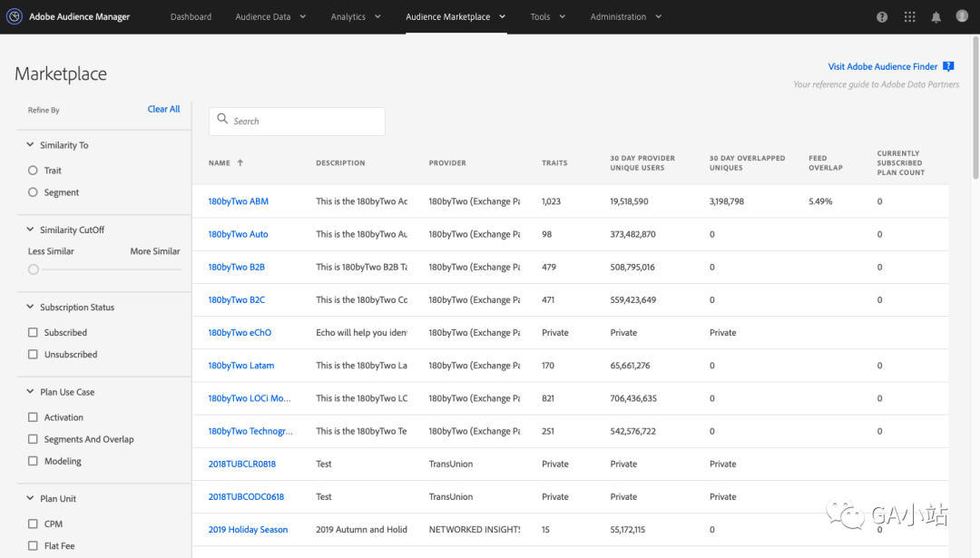
Task: Select the Trait radio button
Action: point(33,170)
